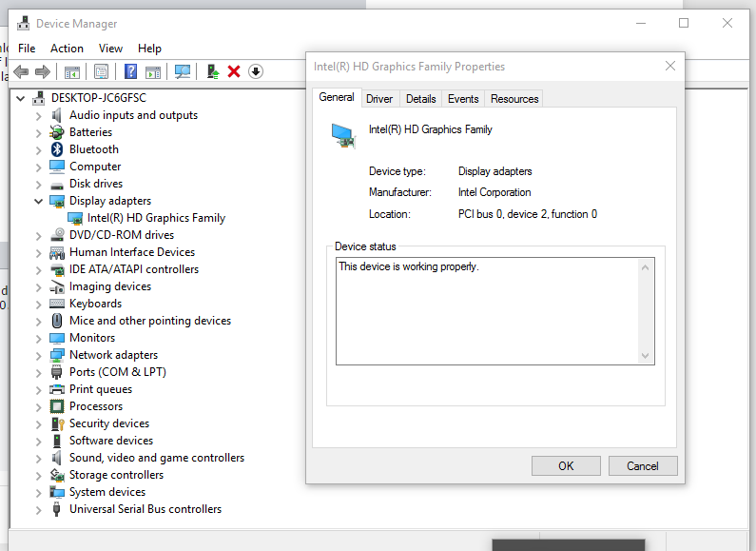Select Security devices tree item label
756x551 pixels.
[x=109, y=423]
